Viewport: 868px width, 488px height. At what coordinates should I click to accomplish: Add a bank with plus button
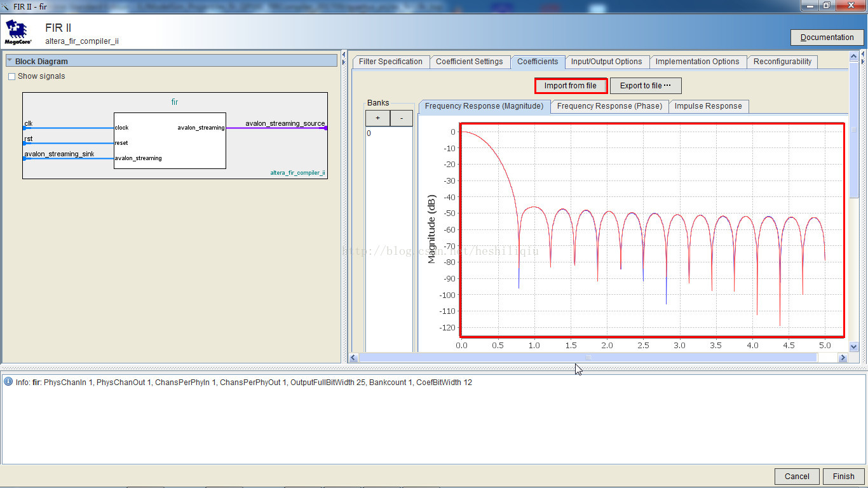coord(377,118)
